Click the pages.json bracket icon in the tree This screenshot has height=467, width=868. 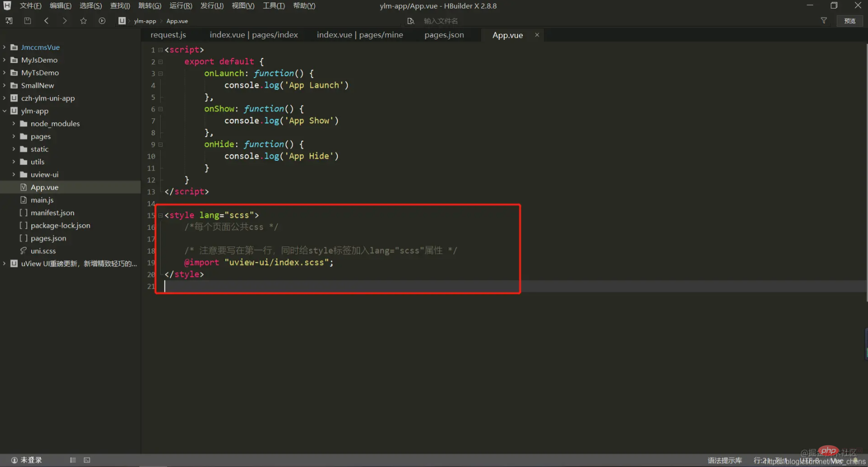23,238
